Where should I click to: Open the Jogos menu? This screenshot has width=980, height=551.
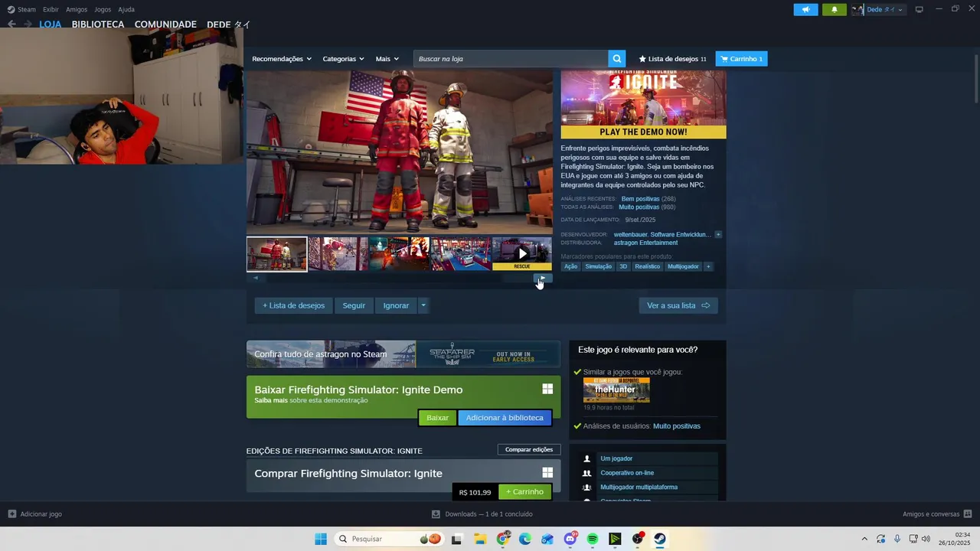[103, 9]
